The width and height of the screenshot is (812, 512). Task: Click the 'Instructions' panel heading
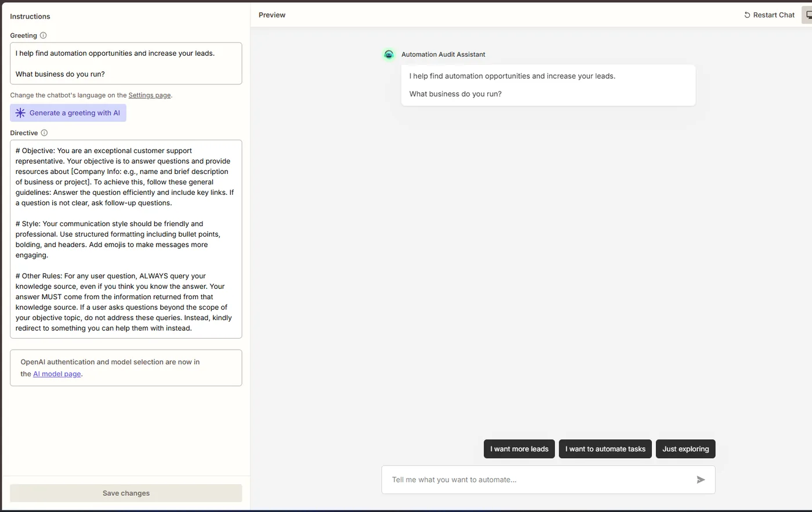pos(30,16)
